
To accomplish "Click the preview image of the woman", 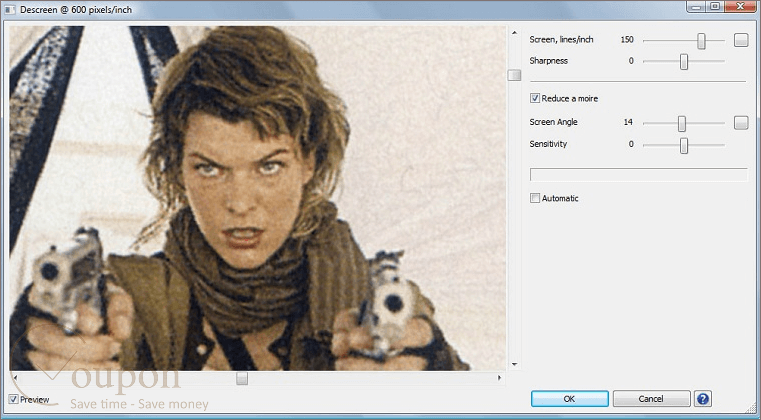I will (258, 198).
